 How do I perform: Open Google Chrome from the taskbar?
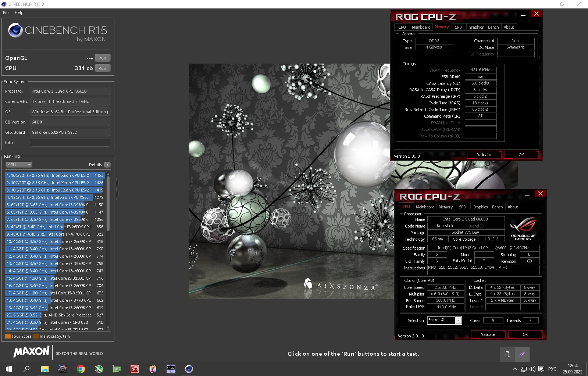[x=81, y=369]
